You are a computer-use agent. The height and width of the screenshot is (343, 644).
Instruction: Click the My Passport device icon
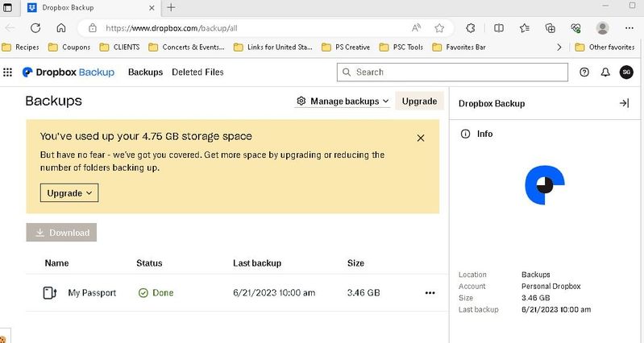[x=50, y=293]
